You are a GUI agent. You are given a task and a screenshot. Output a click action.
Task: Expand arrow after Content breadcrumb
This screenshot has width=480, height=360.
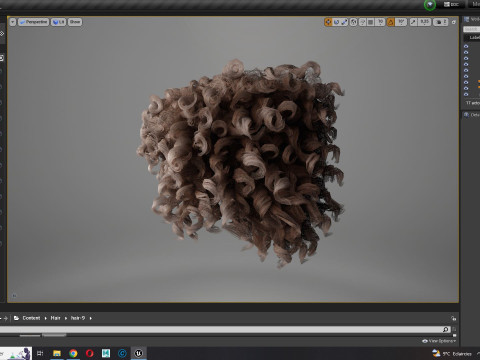click(46, 318)
